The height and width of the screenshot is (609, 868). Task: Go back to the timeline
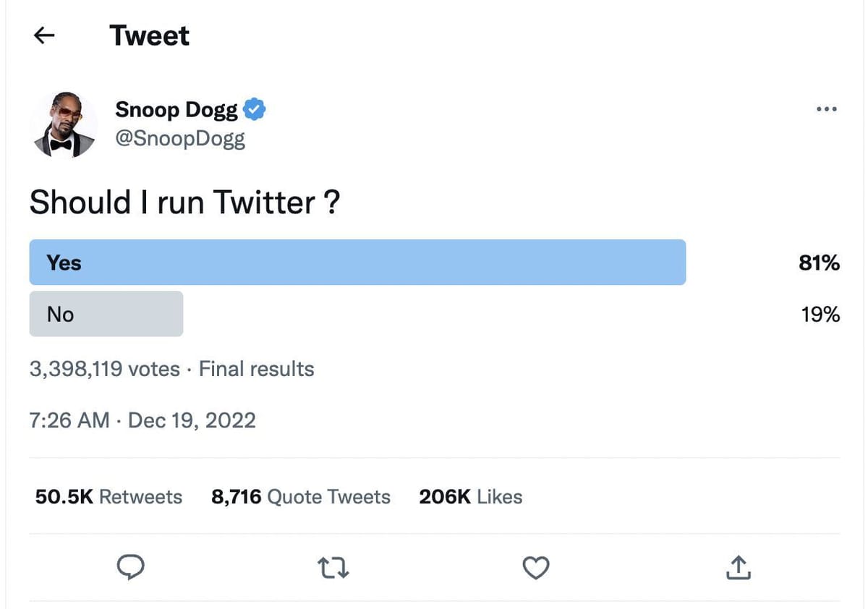pyautogui.click(x=43, y=35)
